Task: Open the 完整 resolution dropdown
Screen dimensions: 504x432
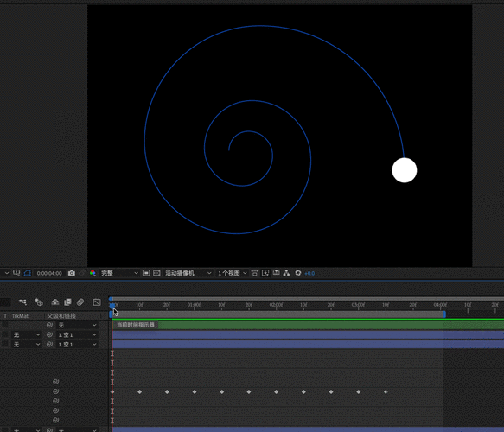Action: [x=119, y=273]
